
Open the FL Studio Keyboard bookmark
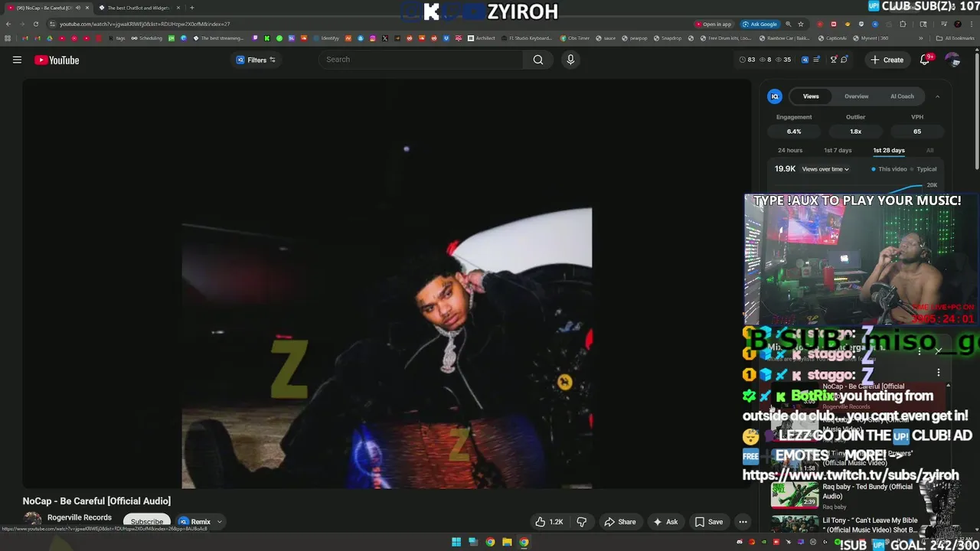526,38
